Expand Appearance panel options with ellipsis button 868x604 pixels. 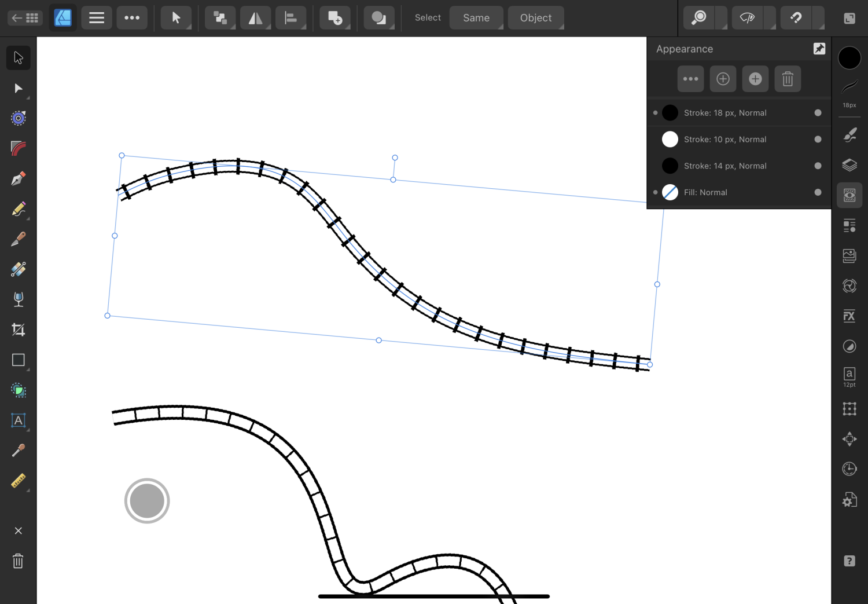click(690, 78)
